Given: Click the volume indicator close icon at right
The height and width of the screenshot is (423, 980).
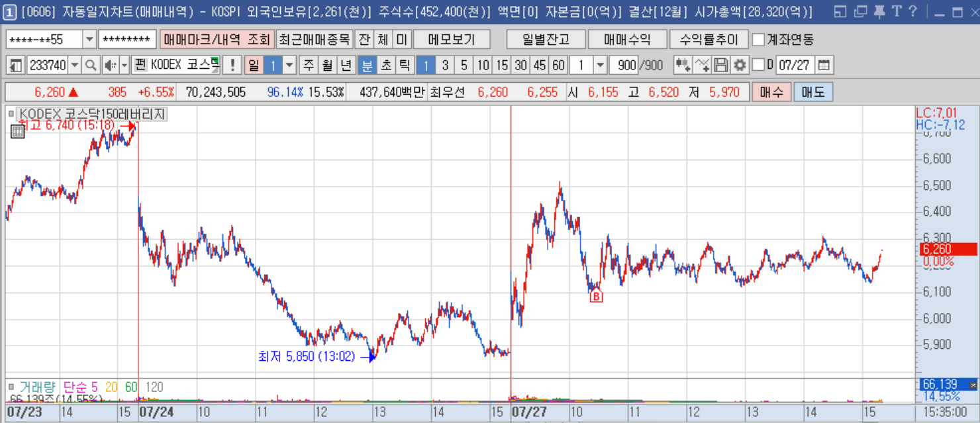Looking at the screenshot, I should pos(973,385).
